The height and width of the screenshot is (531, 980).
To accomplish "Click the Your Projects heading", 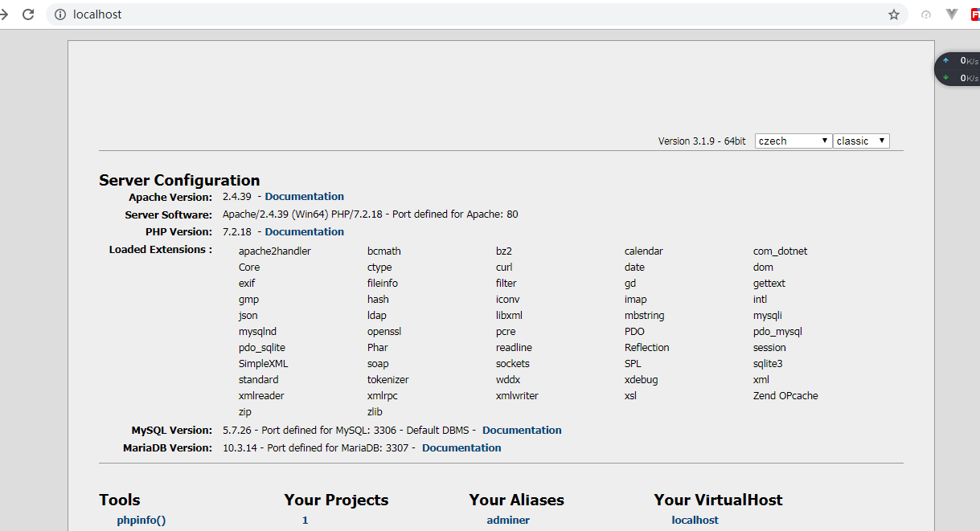I will pos(336,500).
